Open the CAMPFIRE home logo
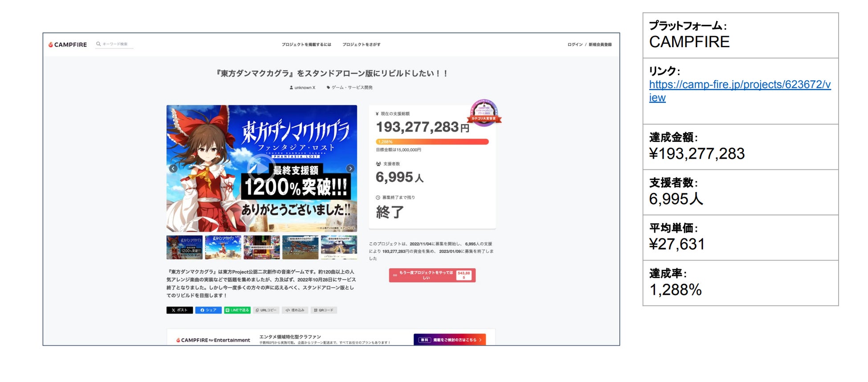 click(68, 44)
